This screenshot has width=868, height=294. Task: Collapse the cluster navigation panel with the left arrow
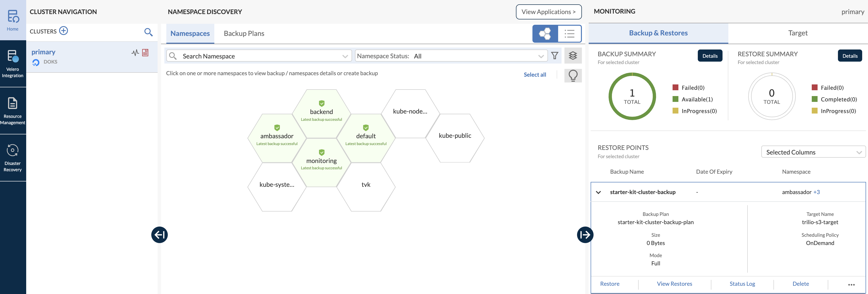pyautogui.click(x=159, y=235)
